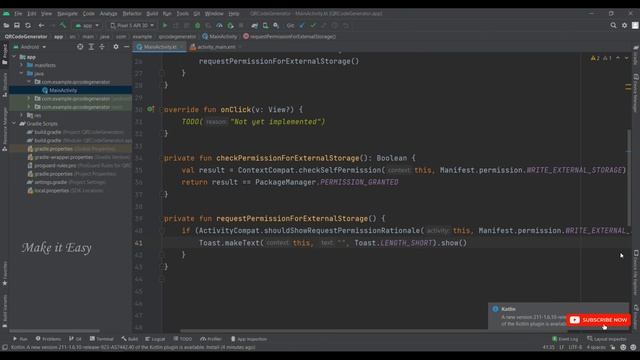This screenshot has height=360, width=640.
Task: Open the Tools menu
Action: click(x=182, y=13)
